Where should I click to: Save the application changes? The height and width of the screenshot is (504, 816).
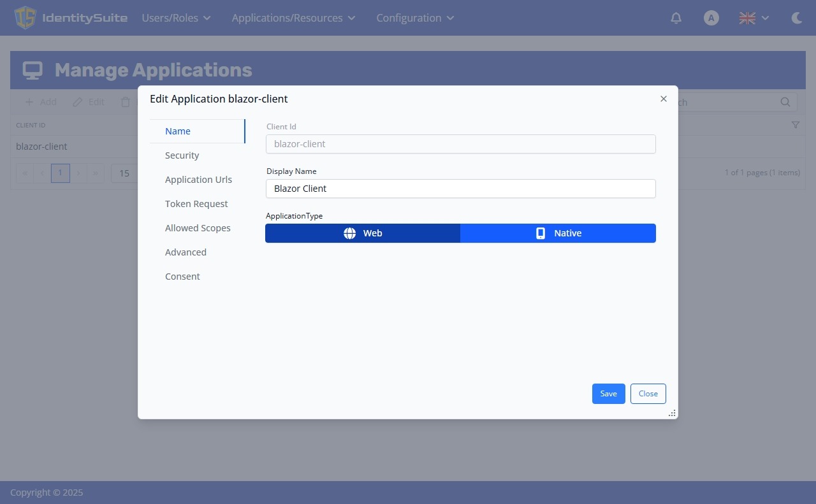(x=608, y=393)
